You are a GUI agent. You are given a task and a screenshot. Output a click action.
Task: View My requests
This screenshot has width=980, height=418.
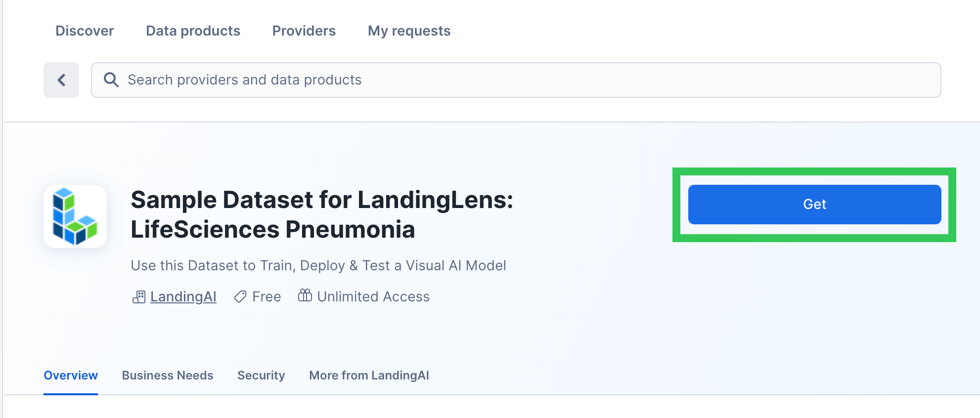click(x=409, y=31)
